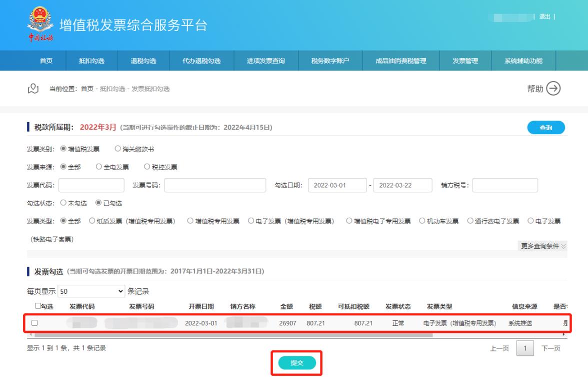Open the records per page dropdown
The width and height of the screenshot is (588, 382).
point(92,291)
